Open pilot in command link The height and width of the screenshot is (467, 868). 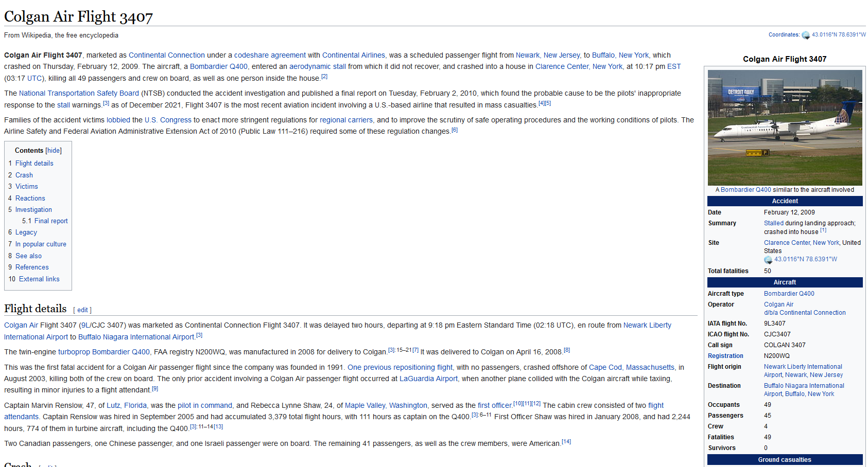coord(205,406)
